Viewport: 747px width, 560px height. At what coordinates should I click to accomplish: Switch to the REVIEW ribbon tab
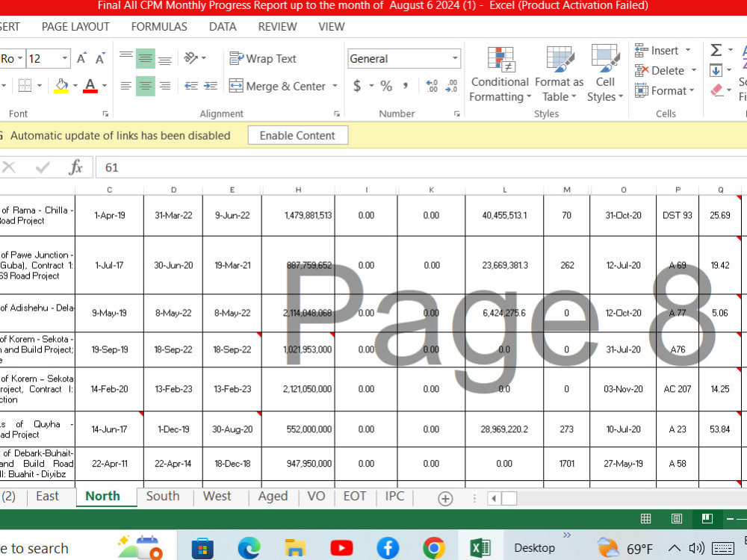tap(277, 27)
